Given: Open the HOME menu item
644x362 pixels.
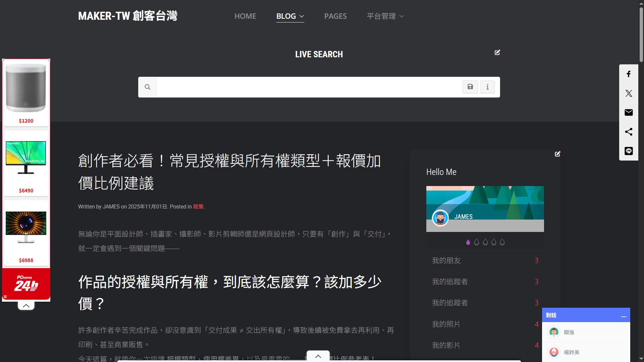Looking at the screenshot, I should coord(245,16).
